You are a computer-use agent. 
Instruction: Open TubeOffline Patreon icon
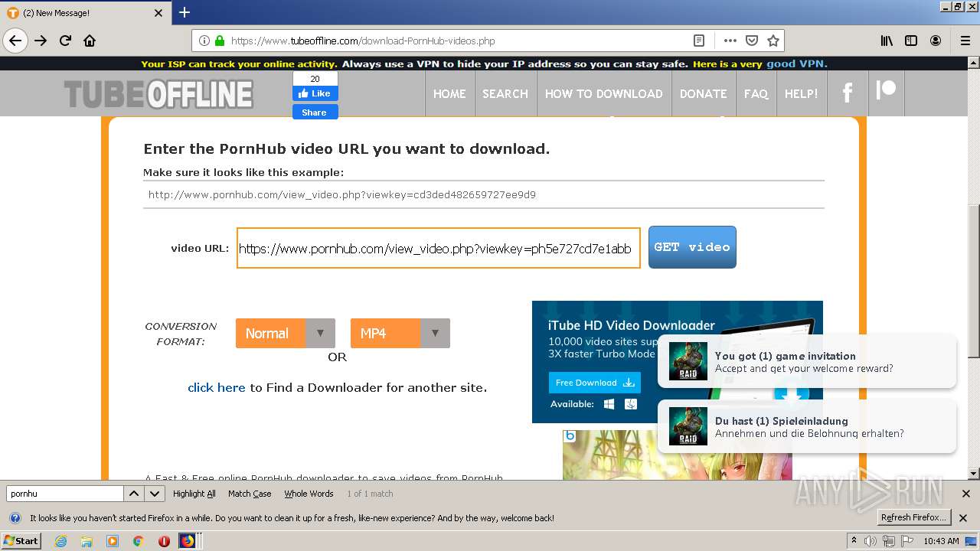point(886,90)
